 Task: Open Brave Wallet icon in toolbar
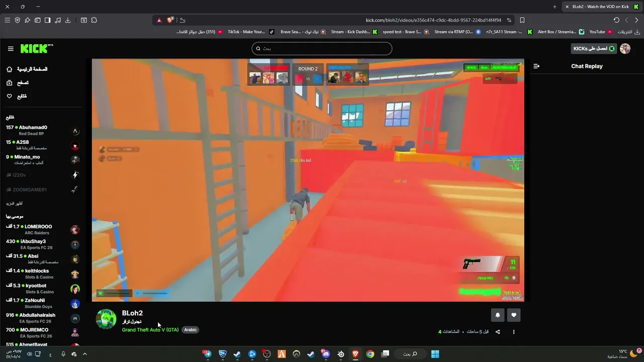(x=37, y=20)
